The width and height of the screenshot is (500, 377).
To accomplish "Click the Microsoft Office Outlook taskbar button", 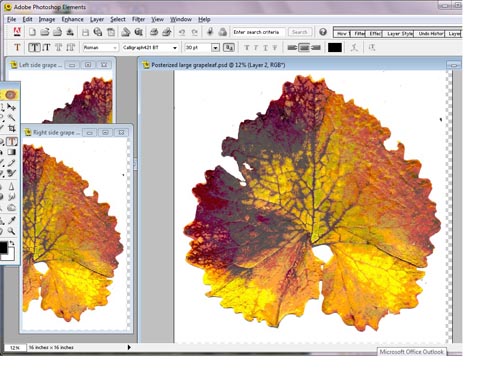I will [x=412, y=352].
